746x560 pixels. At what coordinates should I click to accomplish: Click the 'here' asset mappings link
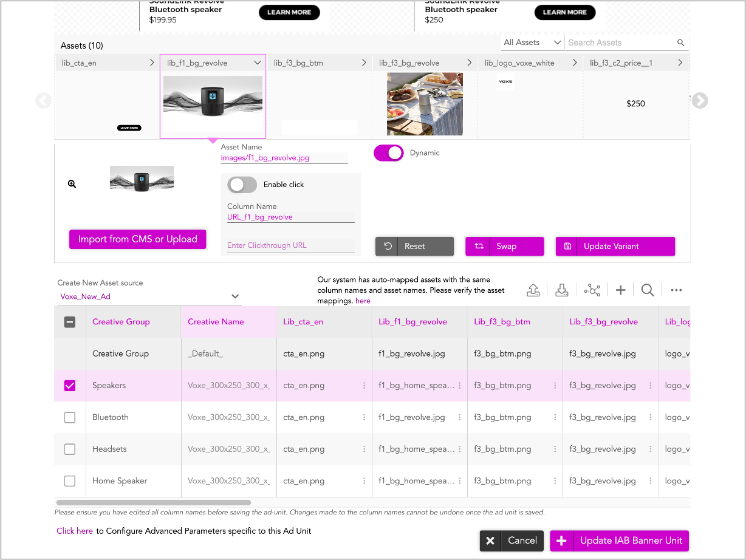[363, 301]
